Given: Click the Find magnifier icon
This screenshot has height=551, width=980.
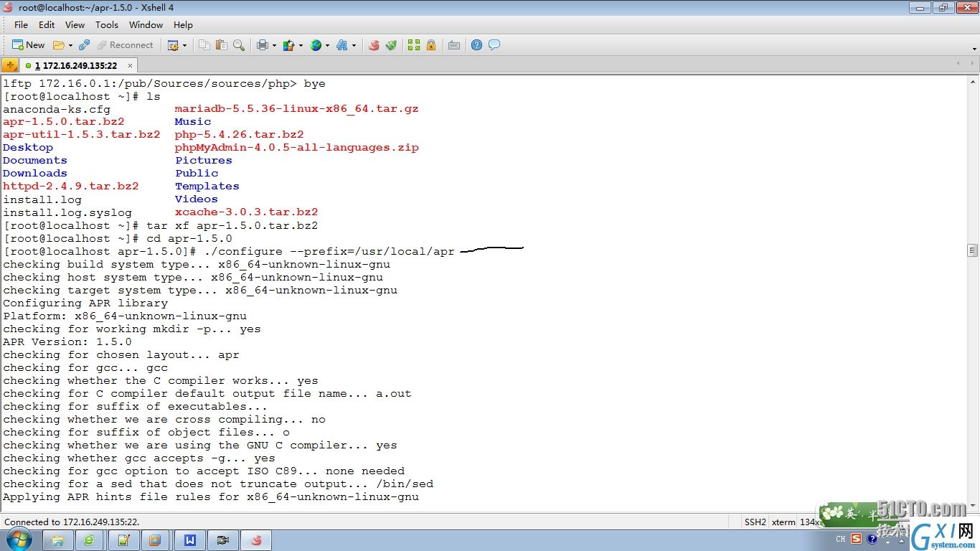Looking at the screenshot, I should point(239,45).
